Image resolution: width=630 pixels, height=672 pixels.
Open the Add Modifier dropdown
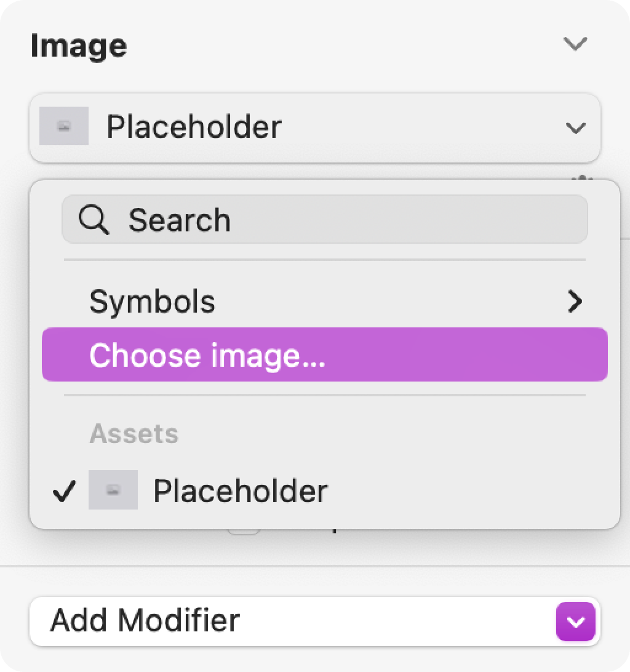point(315,622)
